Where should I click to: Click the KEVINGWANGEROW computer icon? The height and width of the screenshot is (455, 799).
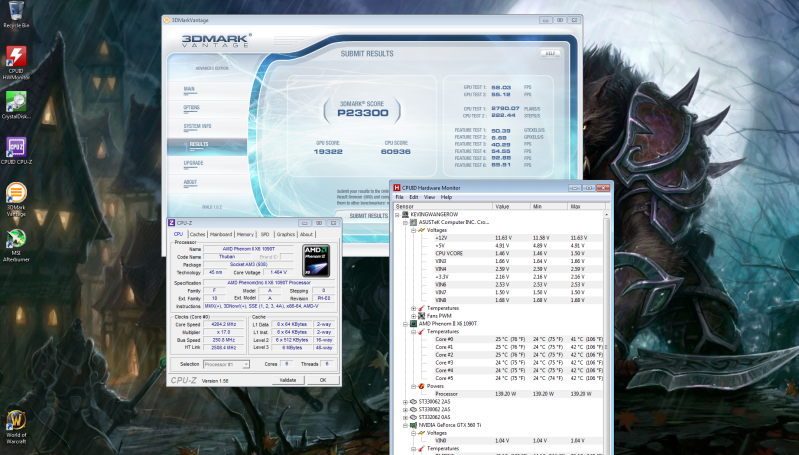406,215
